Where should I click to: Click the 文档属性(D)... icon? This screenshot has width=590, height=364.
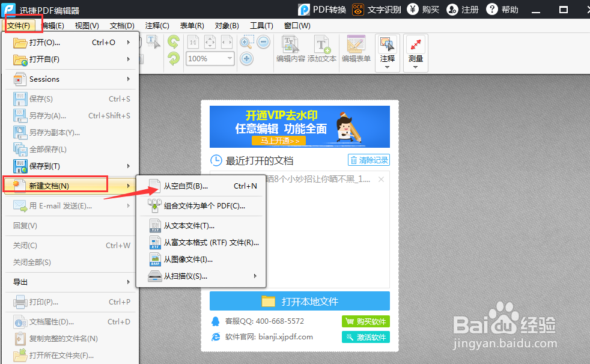pyautogui.click(x=20, y=322)
